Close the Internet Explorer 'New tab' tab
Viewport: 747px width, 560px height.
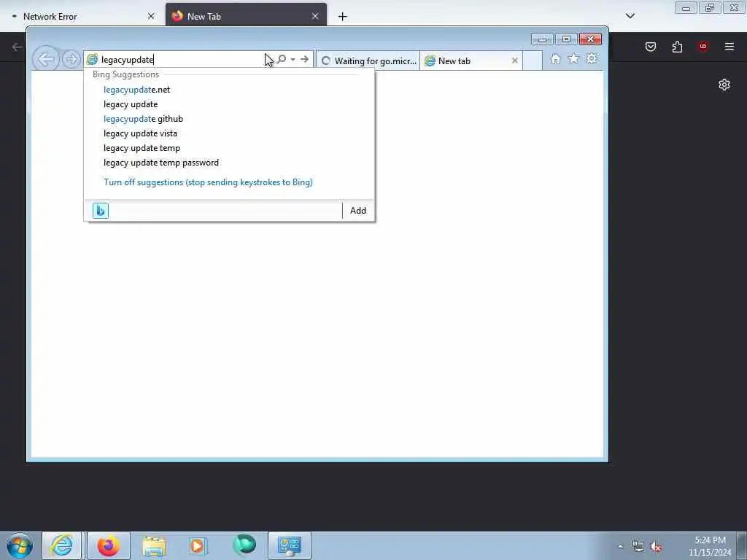coord(514,61)
